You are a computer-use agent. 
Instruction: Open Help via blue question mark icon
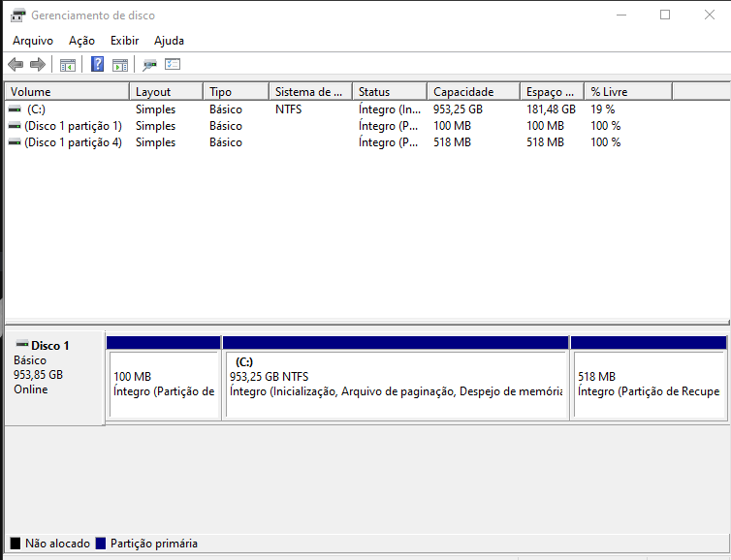point(98,64)
